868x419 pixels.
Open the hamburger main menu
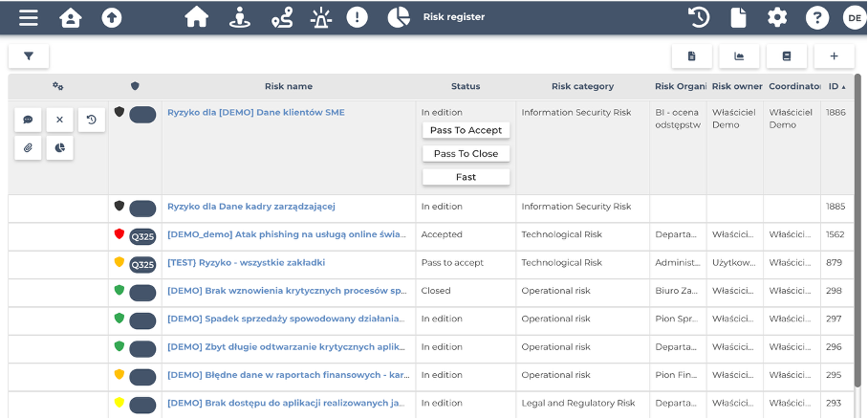coord(29,17)
